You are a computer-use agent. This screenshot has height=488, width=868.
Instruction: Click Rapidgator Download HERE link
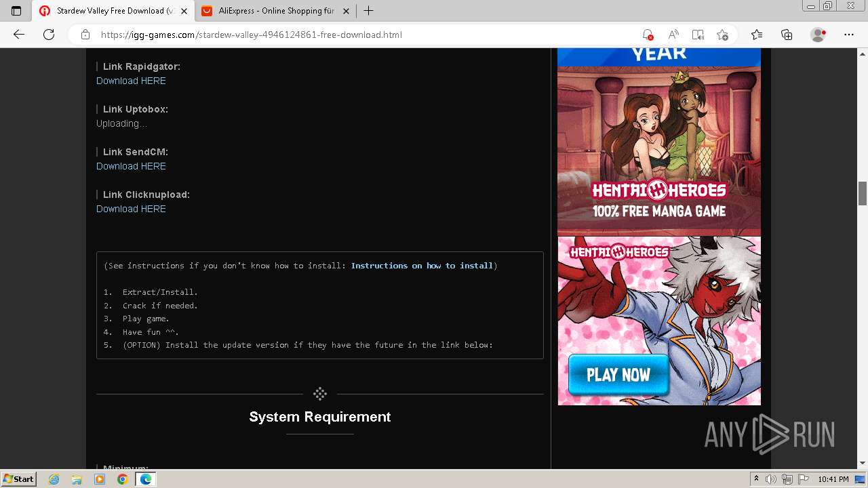click(131, 81)
